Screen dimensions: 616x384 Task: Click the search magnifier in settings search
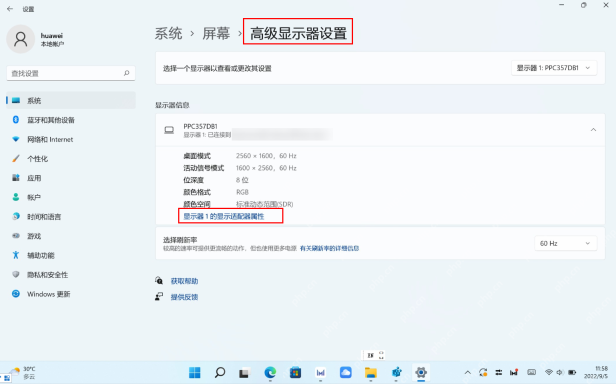[126, 73]
